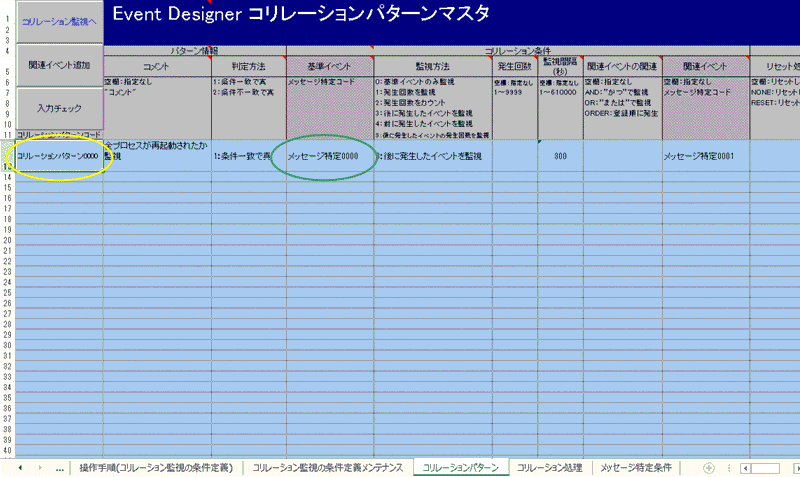This screenshot has height=477, width=800.
Task: Select row 40 header
Action: (x=8, y=450)
